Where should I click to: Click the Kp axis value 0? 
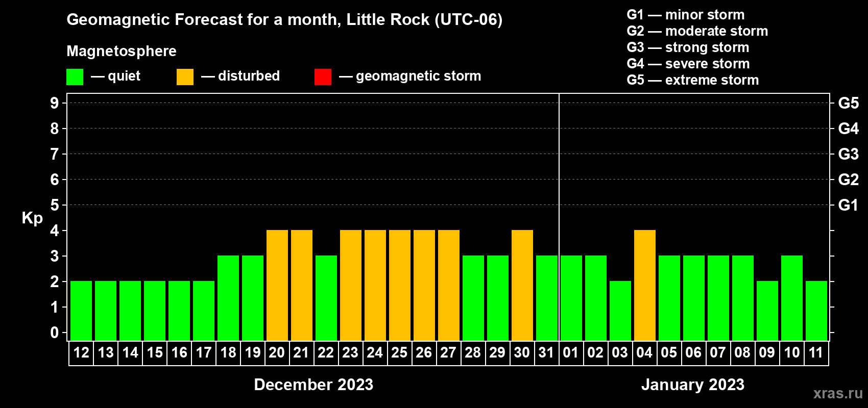[55, 333]
